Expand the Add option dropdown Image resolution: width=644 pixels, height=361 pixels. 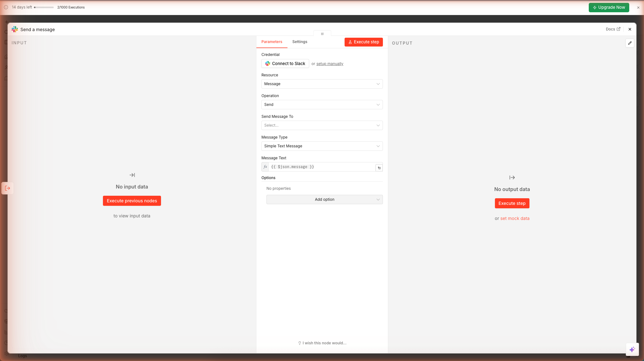click(x=324, y=200)
